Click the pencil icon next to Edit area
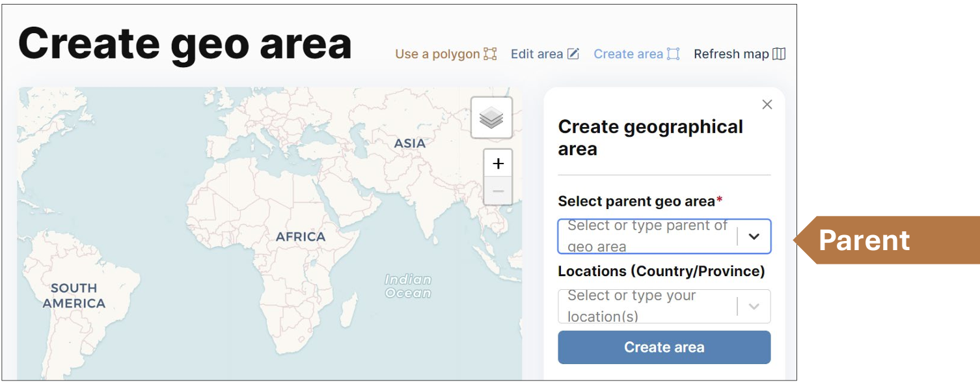The width and height of the screenshot is (980, 383). (573, 54)
